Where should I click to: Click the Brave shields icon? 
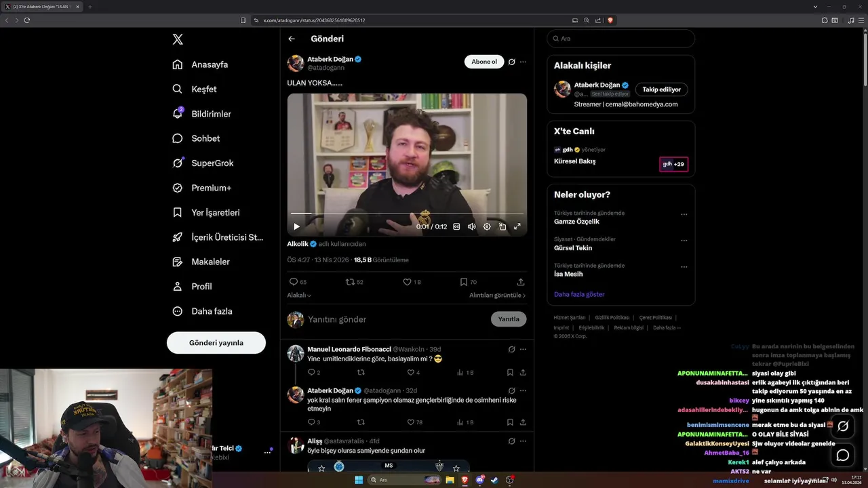pyautogui.click(x=610, y=20)
